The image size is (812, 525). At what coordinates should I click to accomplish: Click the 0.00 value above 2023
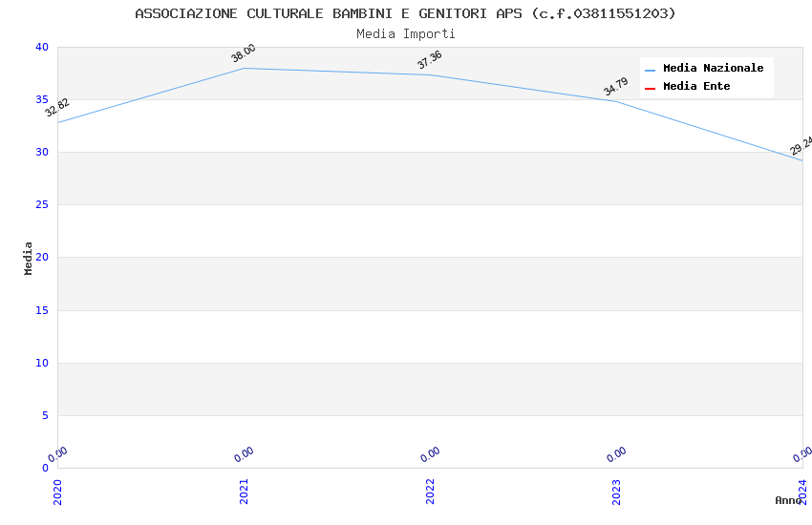pos(616,454)
